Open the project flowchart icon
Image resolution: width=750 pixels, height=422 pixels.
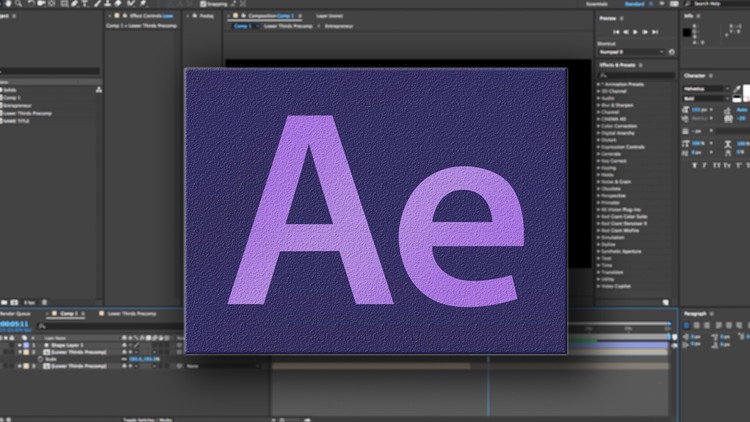tap(99, 89)
